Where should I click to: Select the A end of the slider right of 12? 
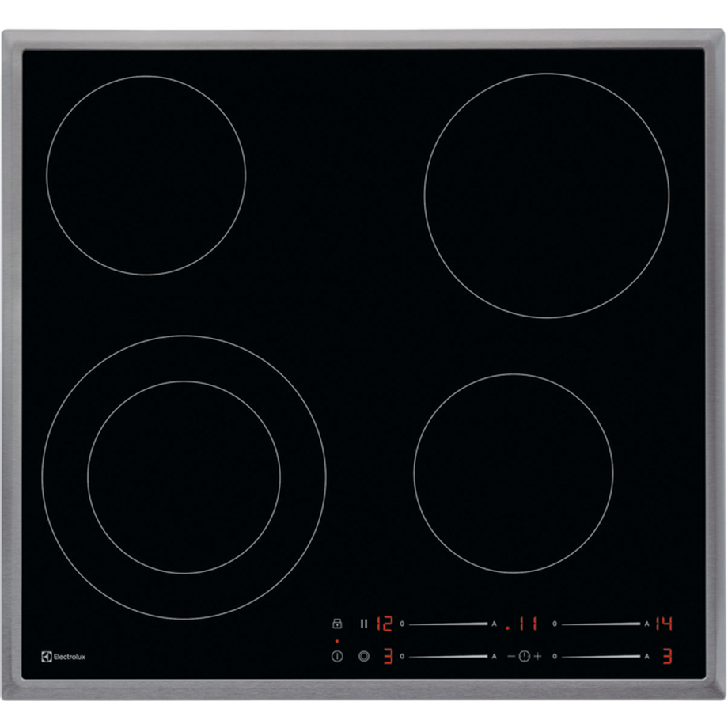click(495, 624)
